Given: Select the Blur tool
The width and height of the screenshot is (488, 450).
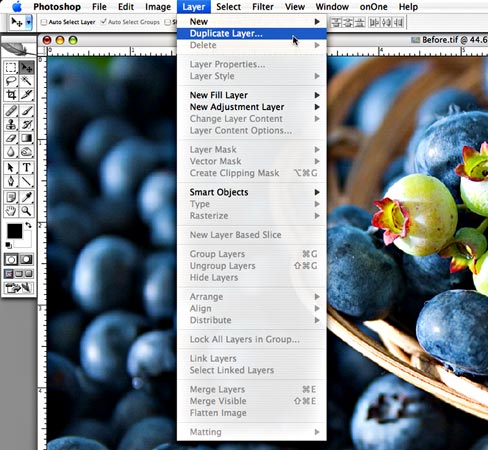Looking at the screenshot, I should click(11, 152).
